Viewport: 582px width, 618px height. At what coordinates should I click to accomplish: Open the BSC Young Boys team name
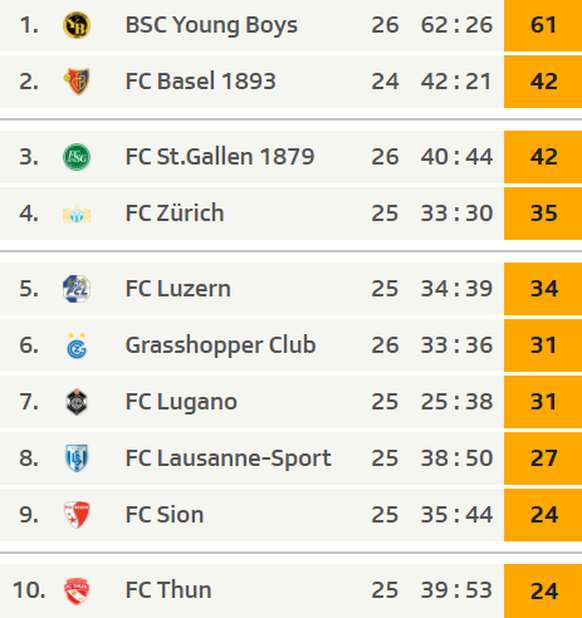click(211, 25)
